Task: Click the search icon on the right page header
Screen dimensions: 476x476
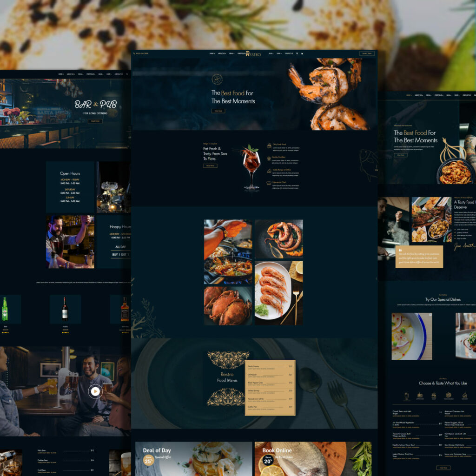Action: pyautogui.click(x=474, y=95)
